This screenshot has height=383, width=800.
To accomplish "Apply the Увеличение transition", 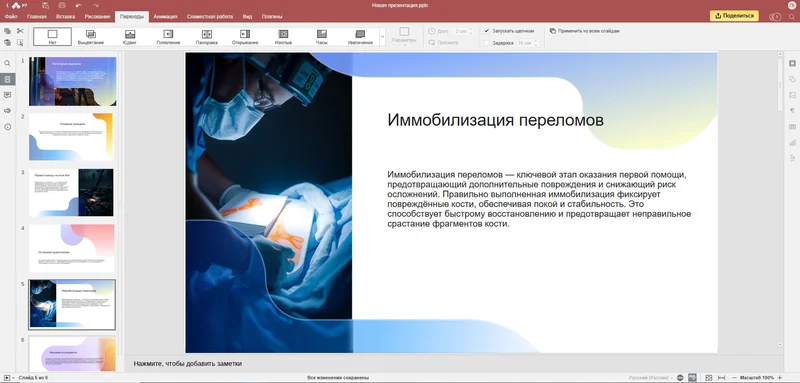I will click(x=360, y=37).
